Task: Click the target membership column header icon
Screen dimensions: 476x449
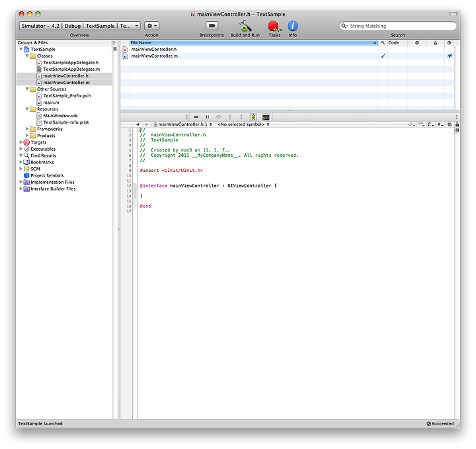Action: [x=449, y=43]
